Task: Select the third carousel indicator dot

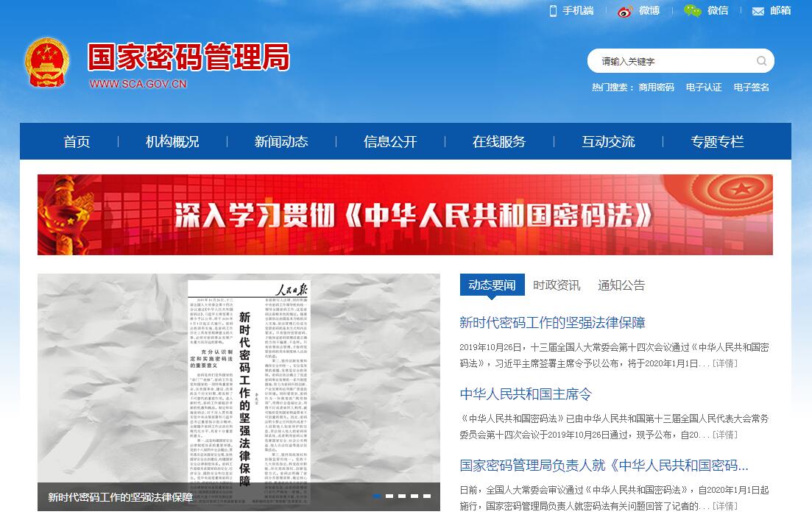Action: click(x=402, y=496)
